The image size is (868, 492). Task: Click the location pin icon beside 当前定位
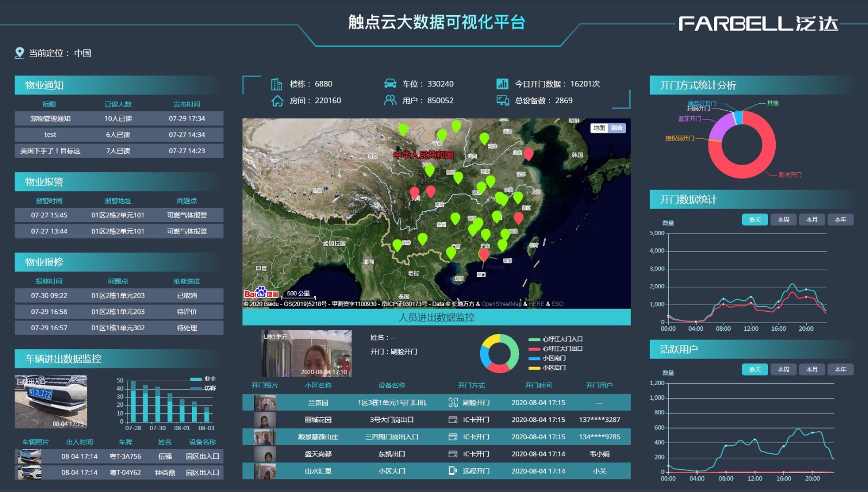pos(20,53)
